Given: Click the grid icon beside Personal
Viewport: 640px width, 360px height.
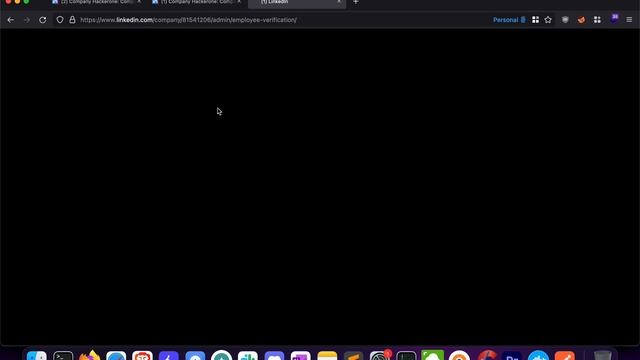Looking at the screenshot, I should (x=535, y=20).
